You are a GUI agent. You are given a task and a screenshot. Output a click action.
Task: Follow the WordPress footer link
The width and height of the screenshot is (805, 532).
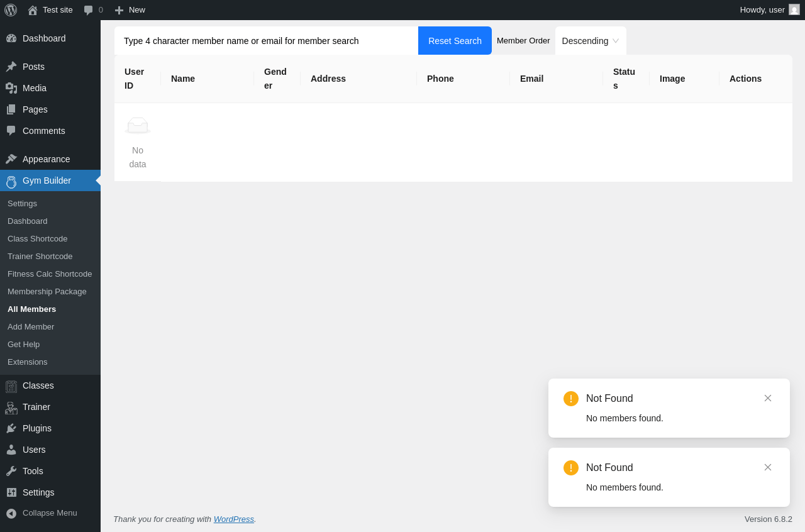coord(234,519)
